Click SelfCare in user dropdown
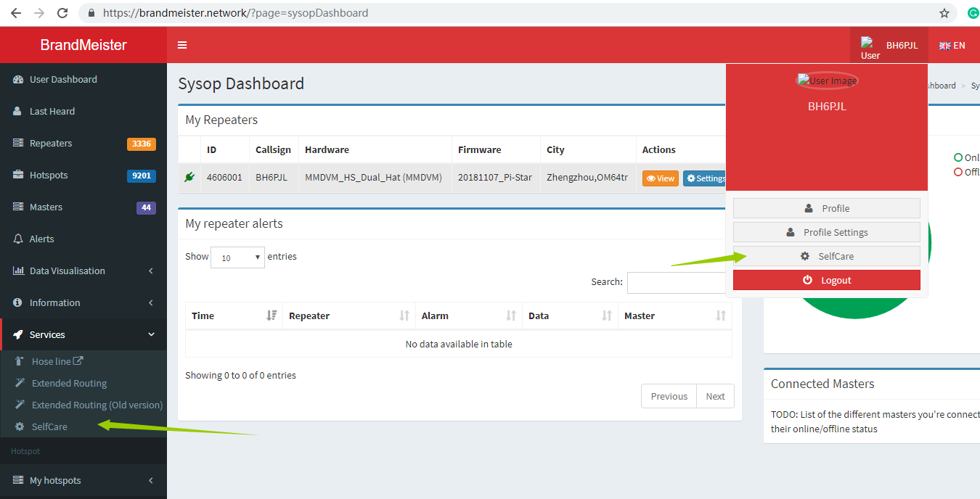980x499 pixels. (x=827, y=256)
